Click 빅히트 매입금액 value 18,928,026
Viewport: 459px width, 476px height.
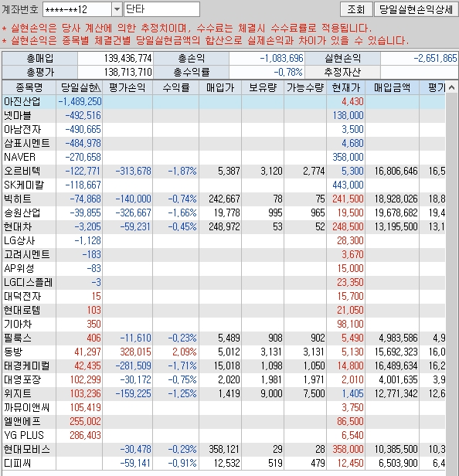click(x=396, y=199)
